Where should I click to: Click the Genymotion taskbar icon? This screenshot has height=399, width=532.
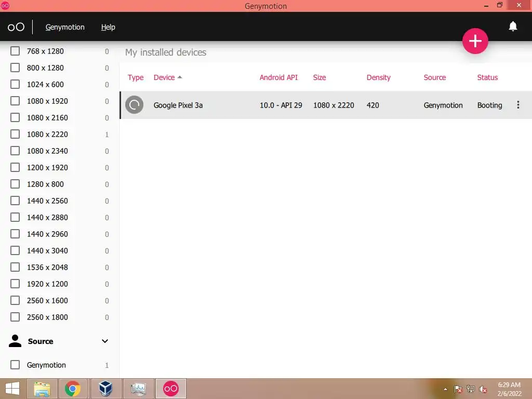(x=170, y=389)
